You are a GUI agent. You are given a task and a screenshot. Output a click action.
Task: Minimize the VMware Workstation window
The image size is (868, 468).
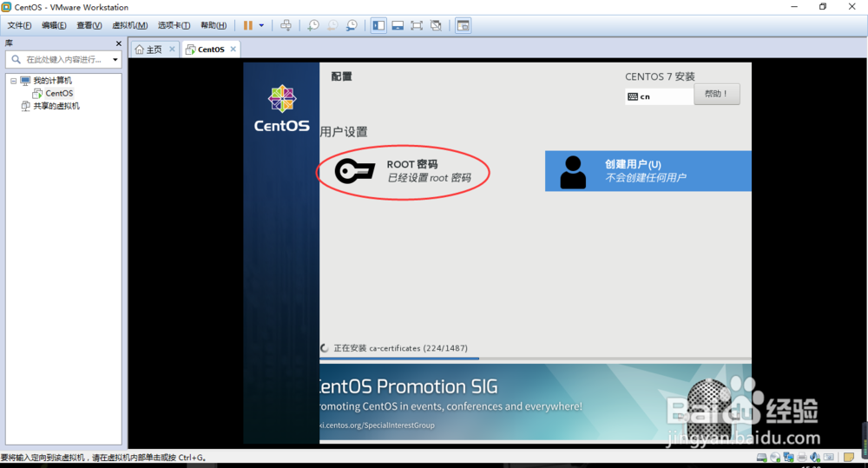[794, 7]
